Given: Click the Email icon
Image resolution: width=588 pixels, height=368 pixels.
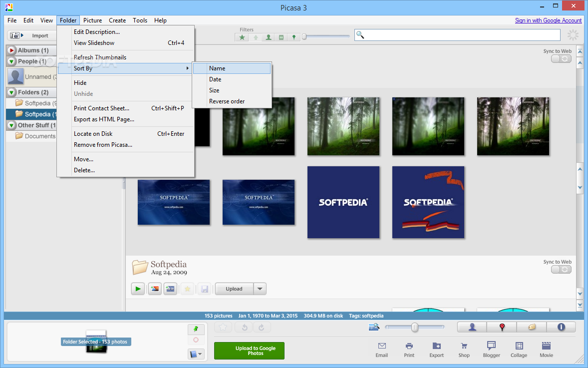Looking at the screenshot, I should [x=382, y=346].
